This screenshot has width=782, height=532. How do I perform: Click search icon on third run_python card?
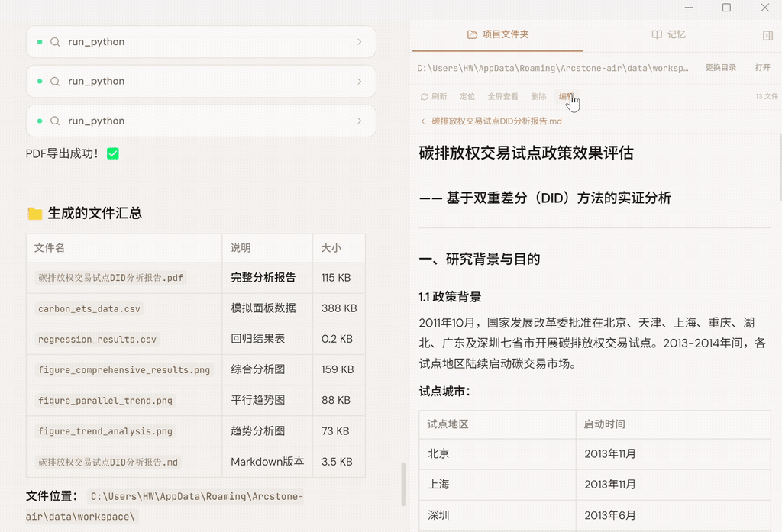click(x=55, y=121)
